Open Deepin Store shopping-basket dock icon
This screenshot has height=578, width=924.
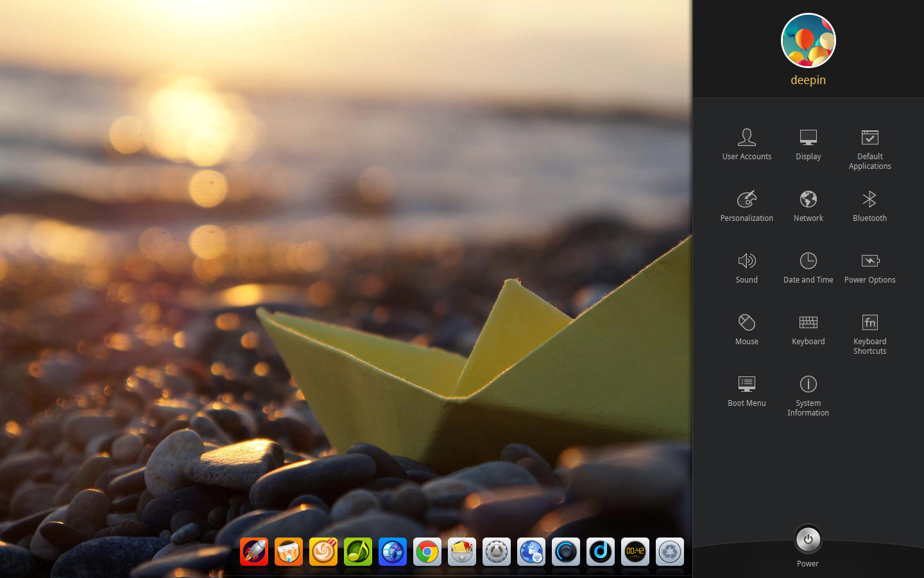click(x=289, y=552)
